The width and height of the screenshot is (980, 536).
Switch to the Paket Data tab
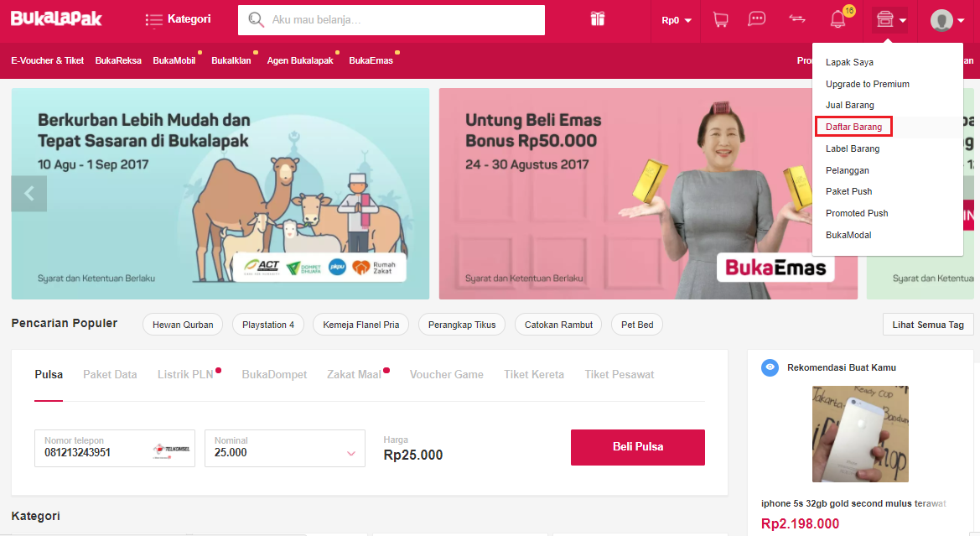pos(110,374)
